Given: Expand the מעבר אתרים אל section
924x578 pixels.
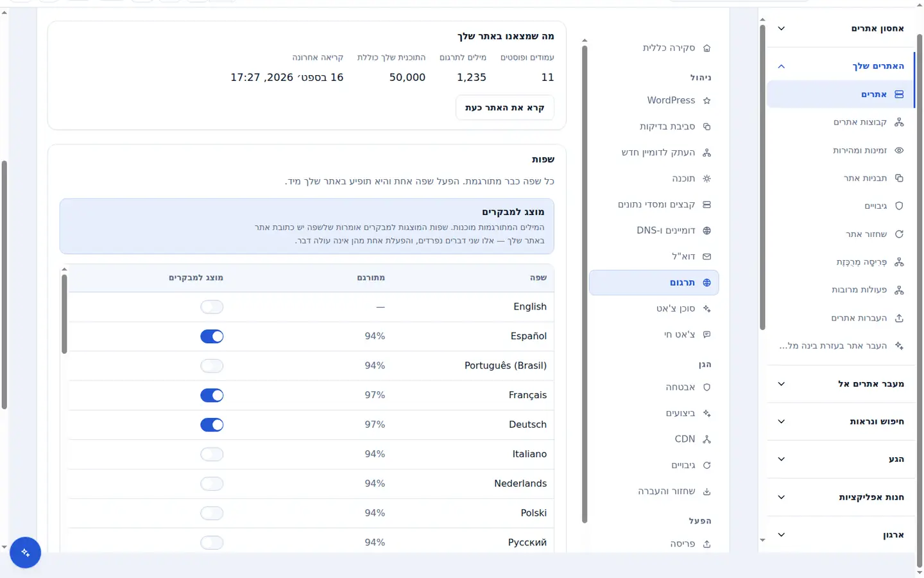Looking at the screenshot, I should point(841,384).
